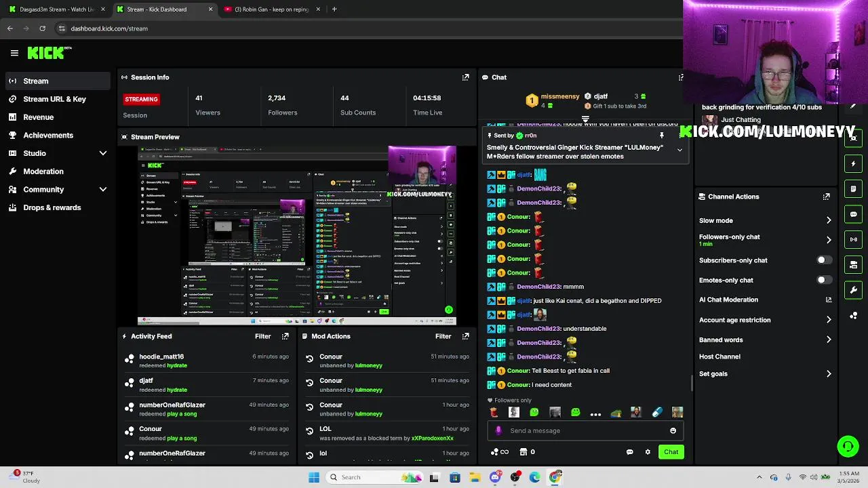Screen dimensions: 868x488
Task: Pop out the Activity Feed panel
Action: [285, 336]
